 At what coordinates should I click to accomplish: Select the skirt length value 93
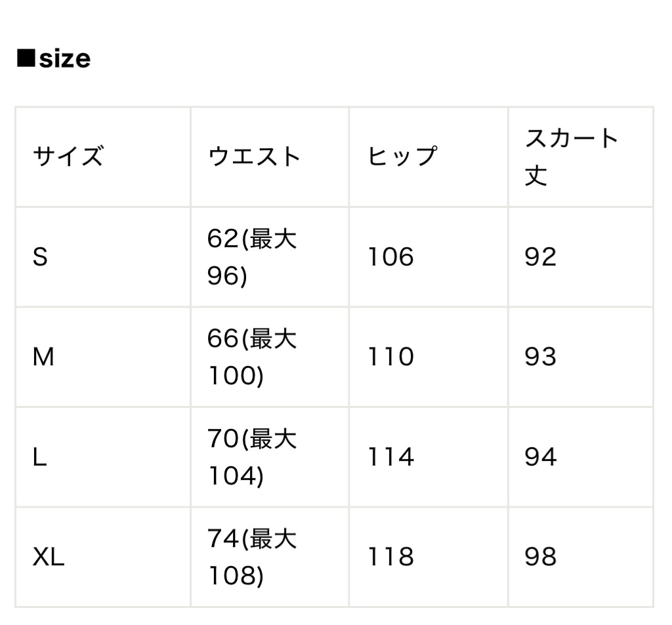540,357
